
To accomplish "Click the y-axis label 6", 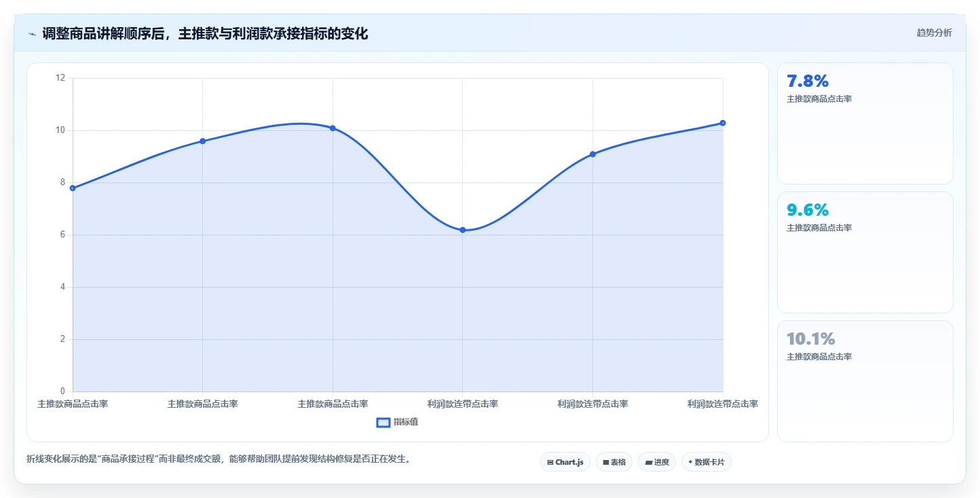I will tap(62, 235).
